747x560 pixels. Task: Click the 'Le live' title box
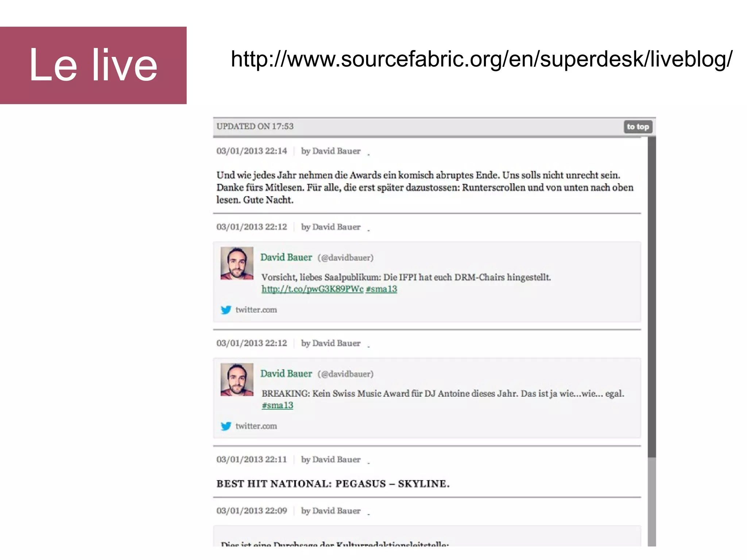coord(93,65)
